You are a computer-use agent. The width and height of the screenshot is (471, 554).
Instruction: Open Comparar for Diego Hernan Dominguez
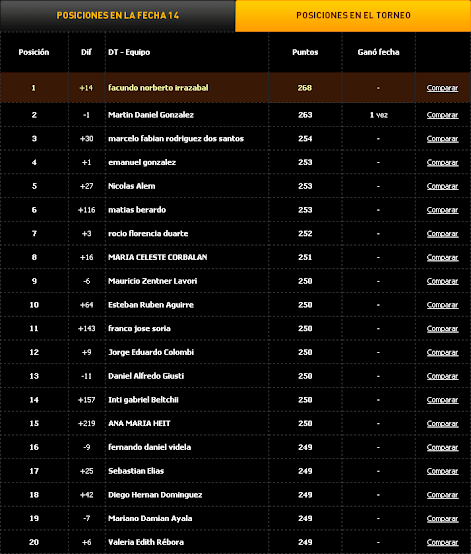(442, 495)
